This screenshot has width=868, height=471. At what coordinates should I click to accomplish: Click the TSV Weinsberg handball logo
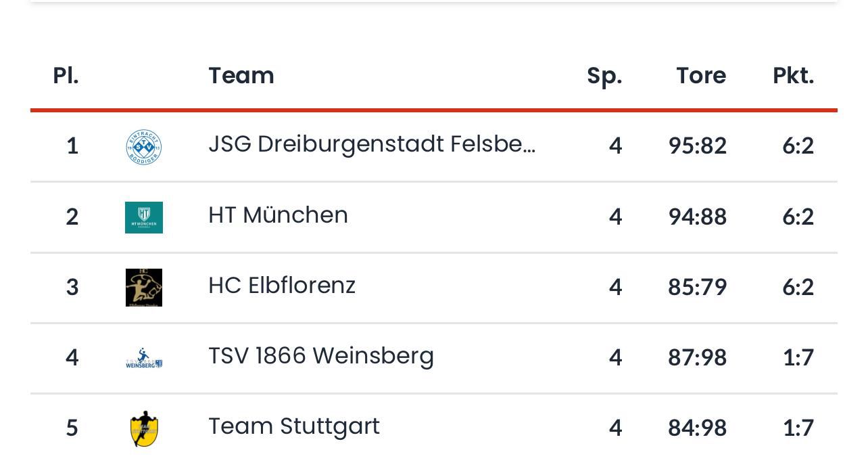[144, 358]
